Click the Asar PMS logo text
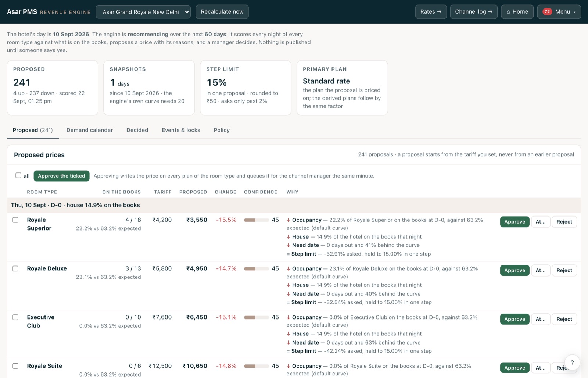Viewport: 588px width, 378px height. pyautogui.click(x=22, y=12)
